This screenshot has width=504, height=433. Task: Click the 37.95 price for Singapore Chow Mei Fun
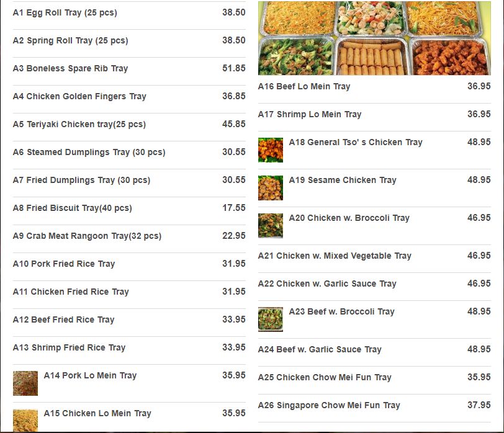point(479,405)
